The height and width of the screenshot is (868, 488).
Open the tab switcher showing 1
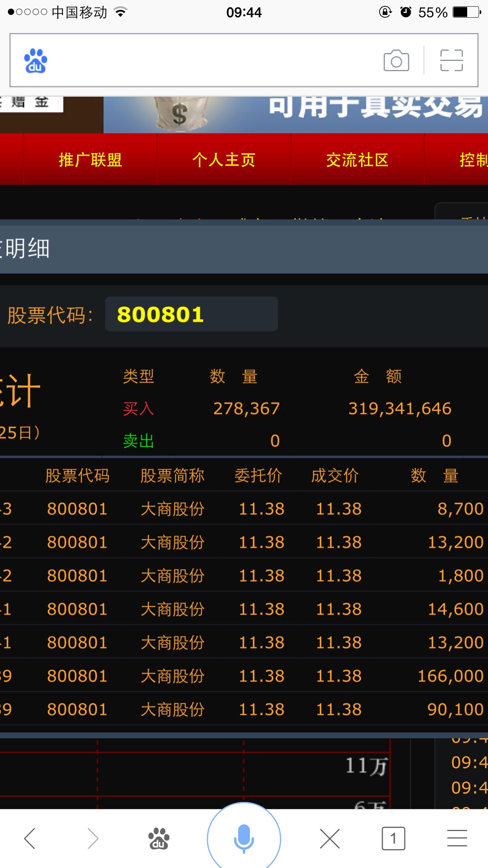click(393, 838)
